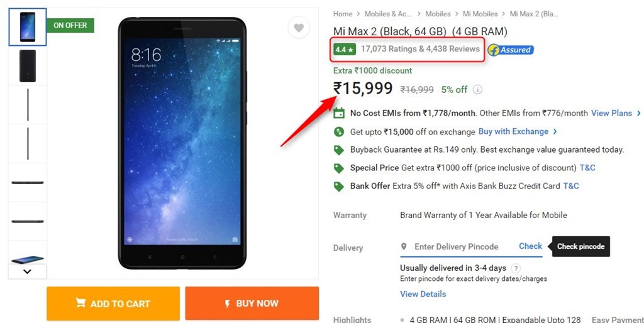Go to Mi Mobiles breadcrumb
This screenshot has height=323, width=644.
[480, 14]
